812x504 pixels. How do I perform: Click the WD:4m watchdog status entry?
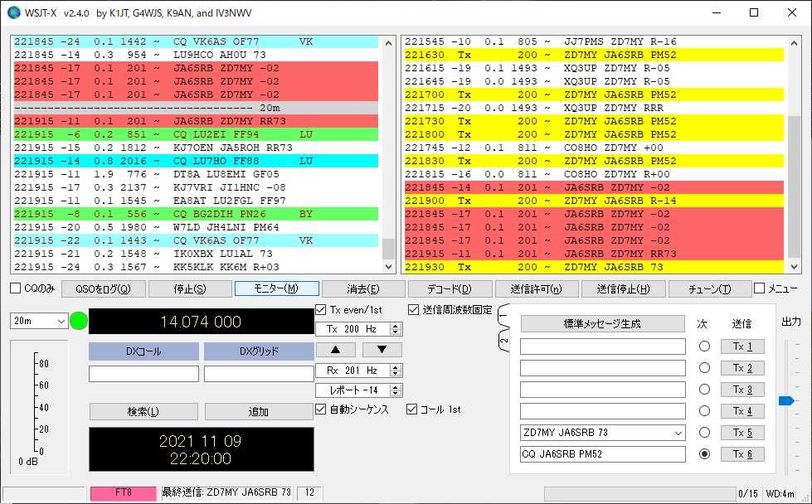(x=780, y=494)
